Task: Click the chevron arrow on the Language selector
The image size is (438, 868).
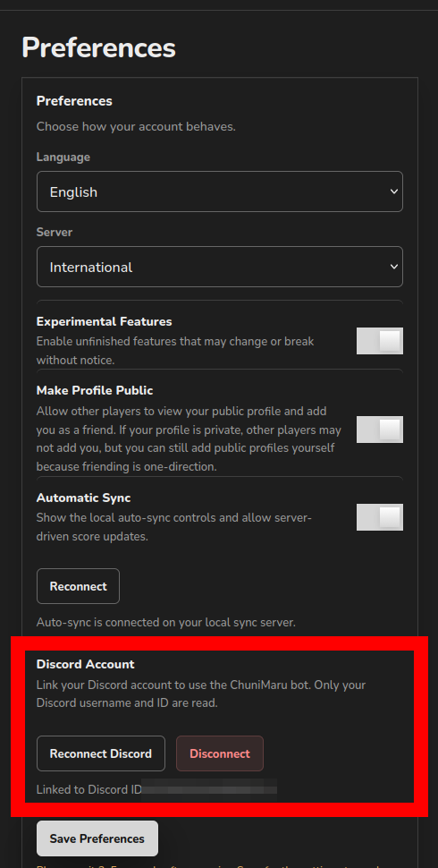Action: click(x=394, y=191)
